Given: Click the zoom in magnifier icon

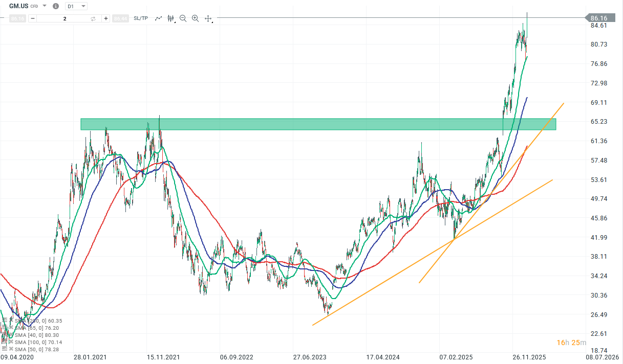Looking at the screenshot, I should pyautogui.click(x=195, y=18).
